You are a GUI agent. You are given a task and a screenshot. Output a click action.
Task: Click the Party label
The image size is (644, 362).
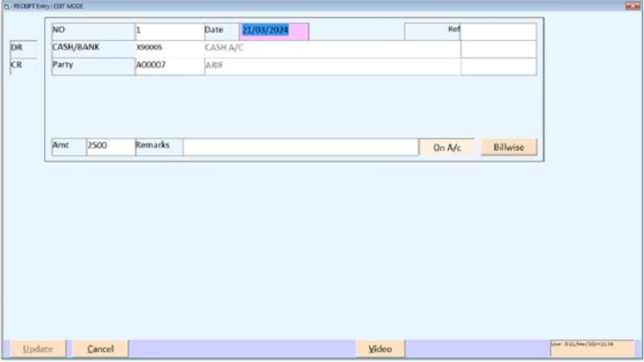click(93, 67)
